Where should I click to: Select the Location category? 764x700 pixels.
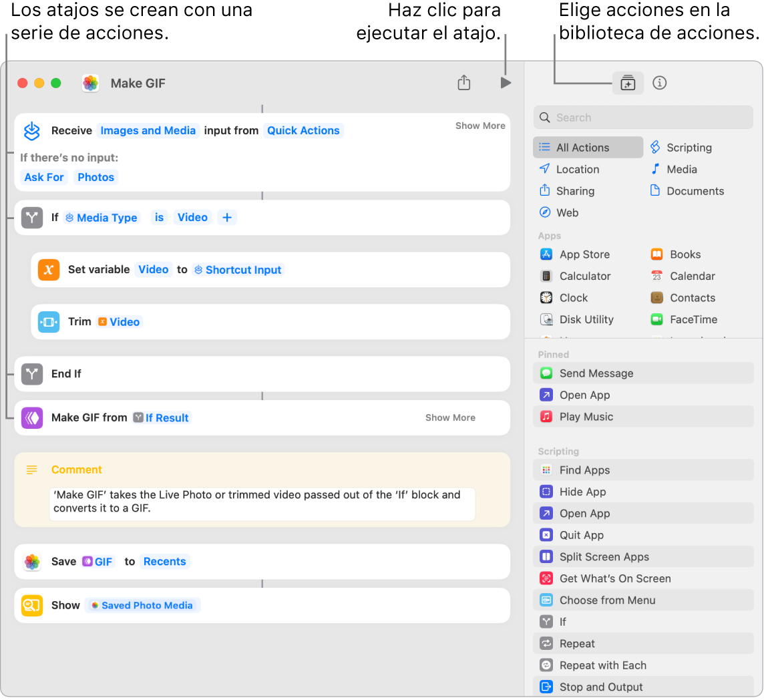coord(570,170)
